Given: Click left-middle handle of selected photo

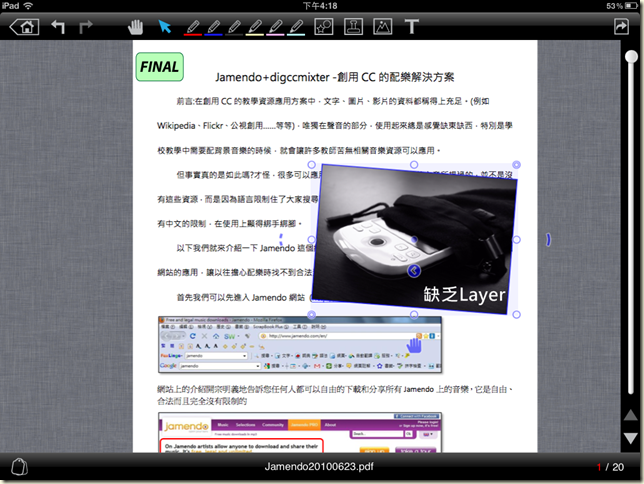Looking at the screenshot, I should [x=312, y=240].
